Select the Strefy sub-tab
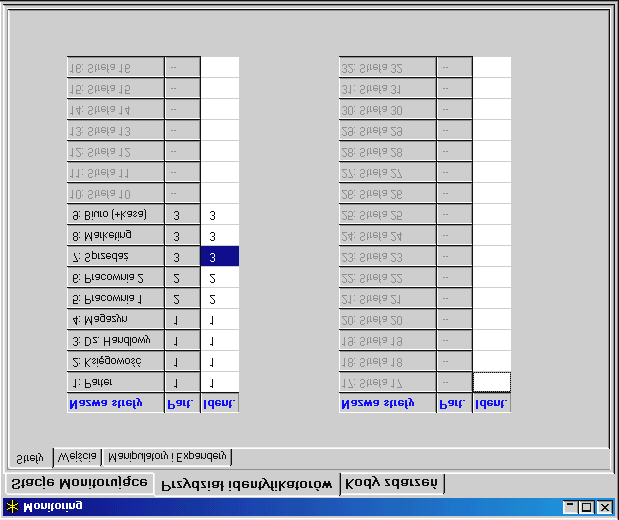 tap(30, 458)
